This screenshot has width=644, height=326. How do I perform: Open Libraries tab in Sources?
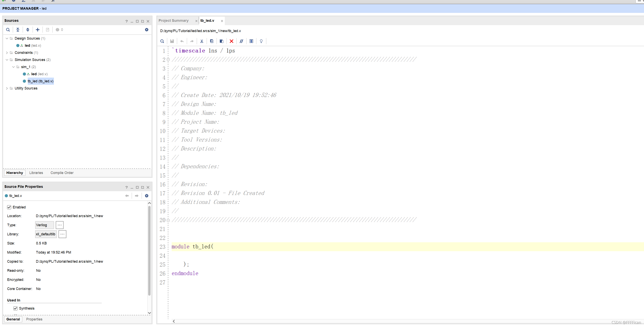36,173
